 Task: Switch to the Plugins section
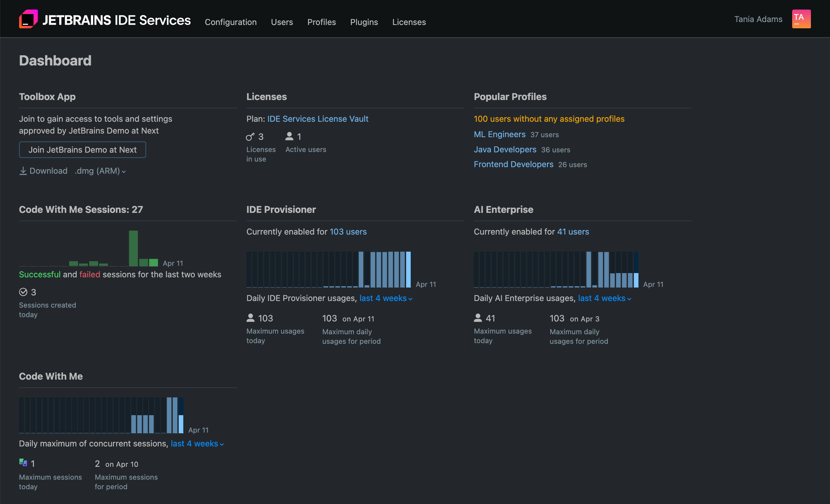tap(364, 22)
